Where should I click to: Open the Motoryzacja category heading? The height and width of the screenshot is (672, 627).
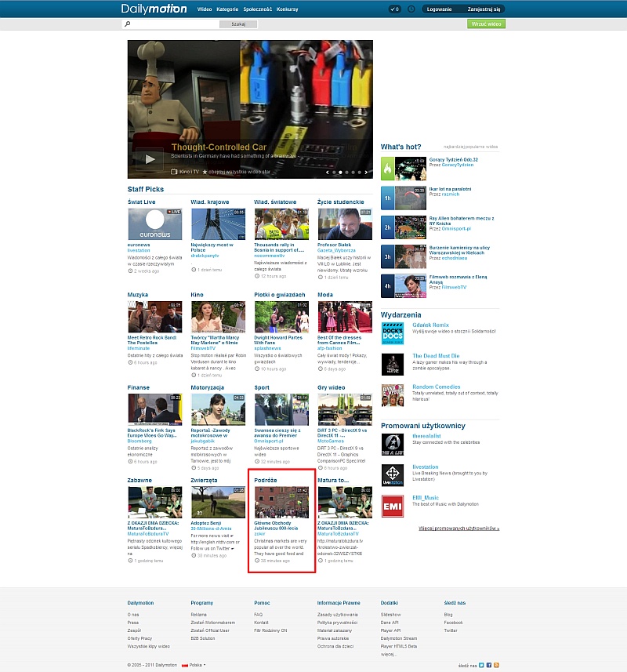[207, 387]
